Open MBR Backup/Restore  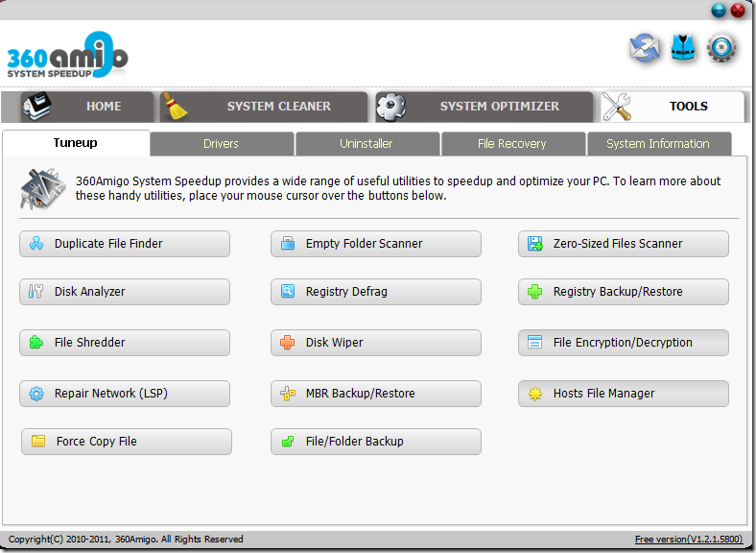(375, 394)
